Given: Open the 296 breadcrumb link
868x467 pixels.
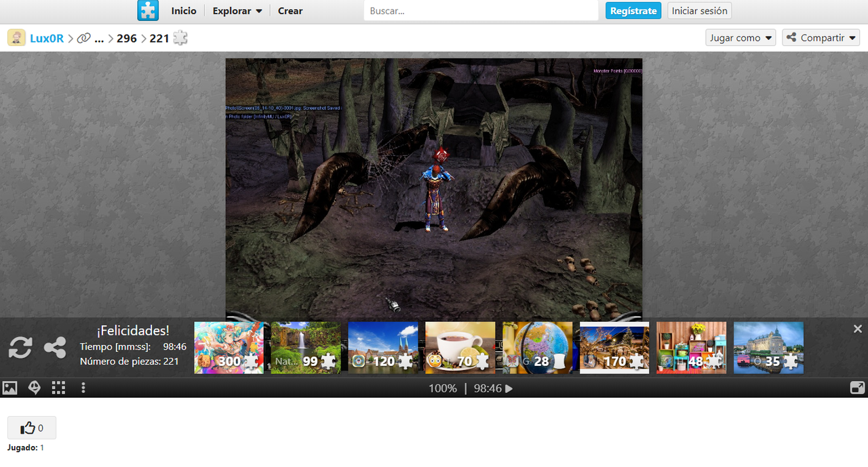Looking at the screenshot, I should click(x=127, y=39).
